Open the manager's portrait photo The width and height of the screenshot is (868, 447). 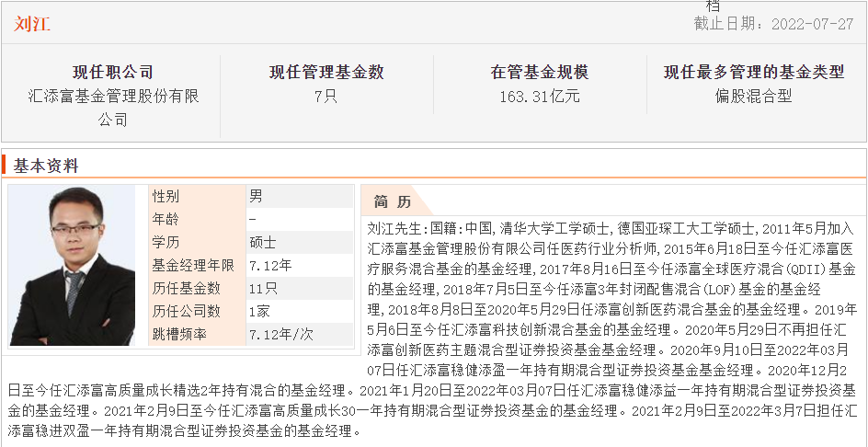point(72,266)
